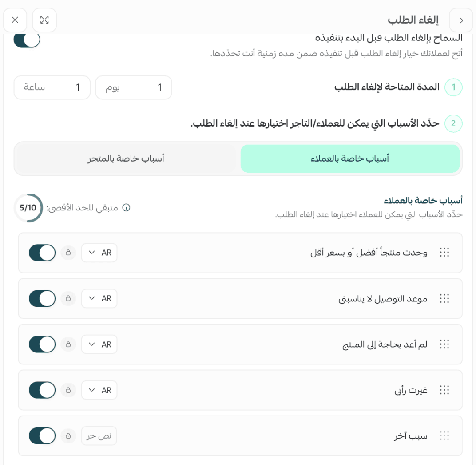Click the lock icon in موعد التوصيل row

pyautogui.click(x=68, y=299)
